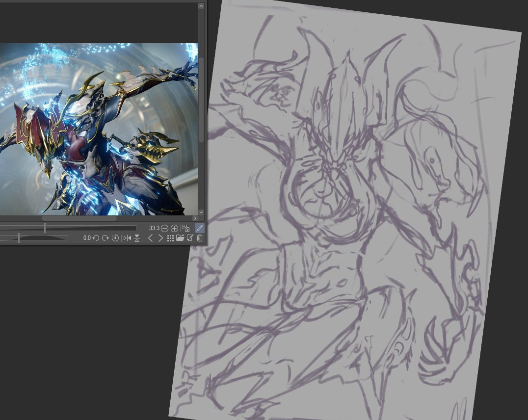Click the Sub View rotation slider handle
528x420 pixels.
pos(19,238)
